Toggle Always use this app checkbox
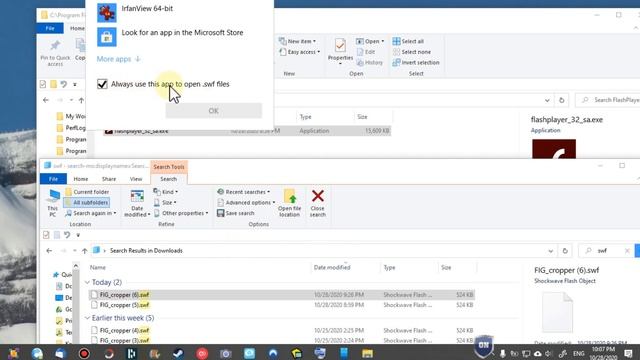Screen dimensions: 640x360 [x=102, y=84]
